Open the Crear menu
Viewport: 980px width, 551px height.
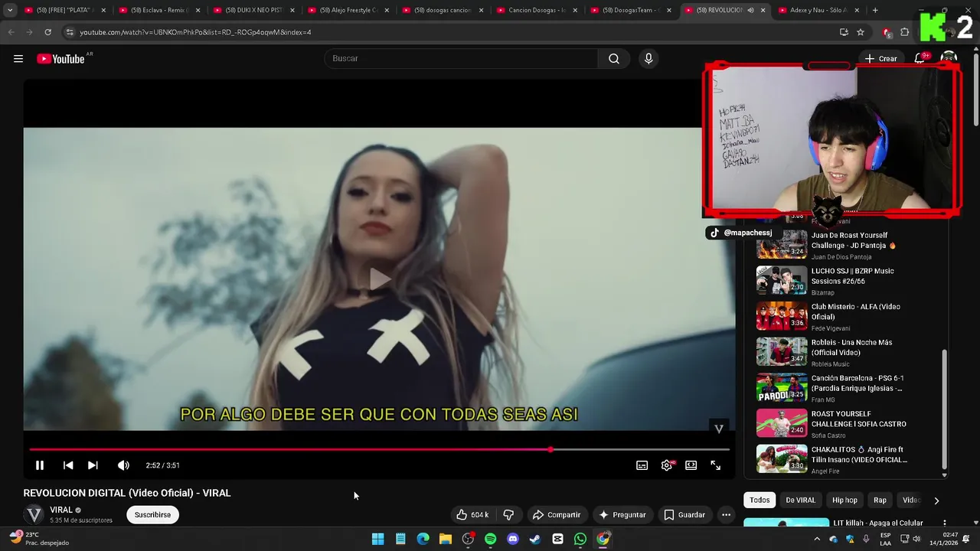pyautogui.click(x=880, y=59)
